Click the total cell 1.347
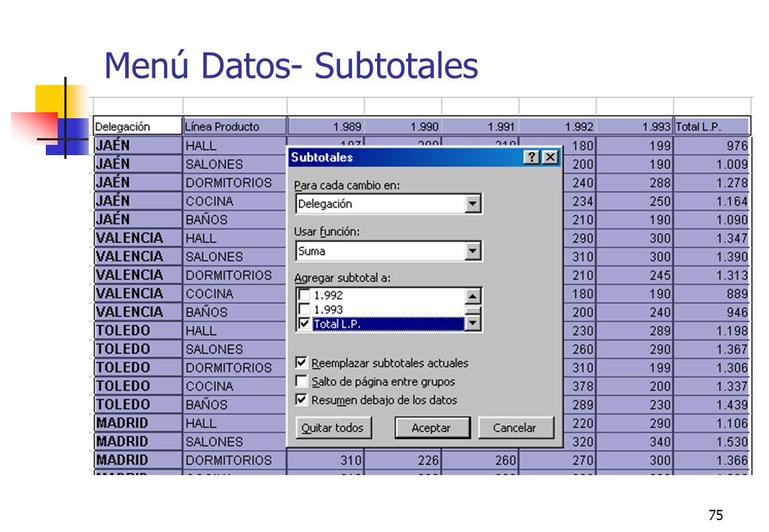Image resolution: width=769 pixels, height=532 pixels. (x=713, y=238)
